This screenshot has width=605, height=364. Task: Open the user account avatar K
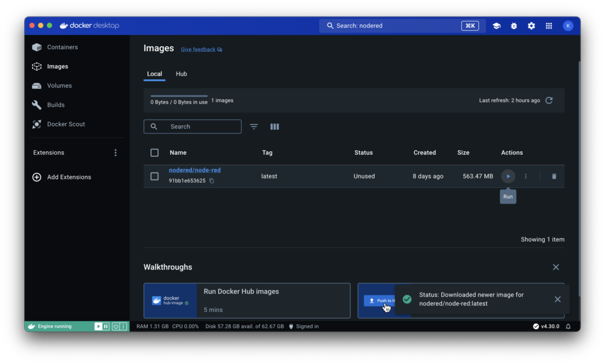click(x=568, y=26)
